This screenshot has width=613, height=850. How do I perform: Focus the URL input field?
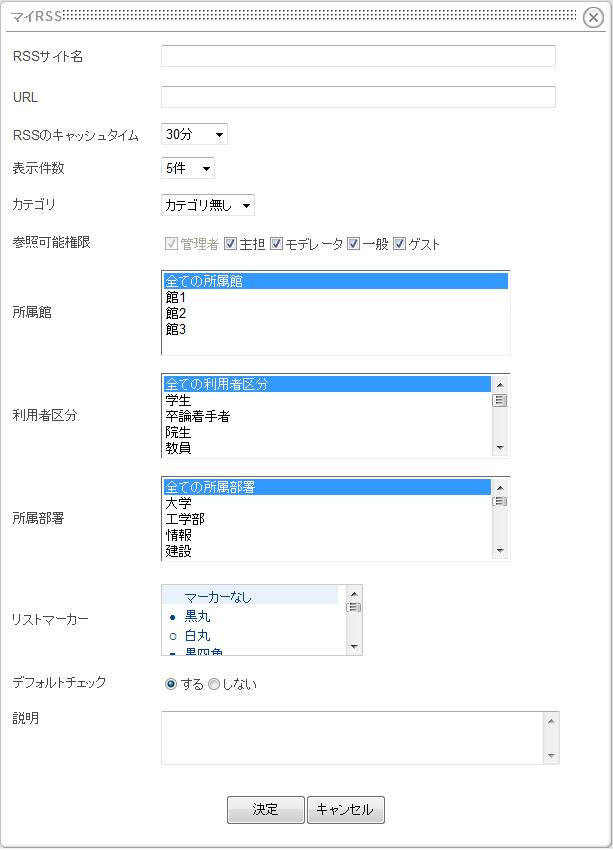point(358,97)
